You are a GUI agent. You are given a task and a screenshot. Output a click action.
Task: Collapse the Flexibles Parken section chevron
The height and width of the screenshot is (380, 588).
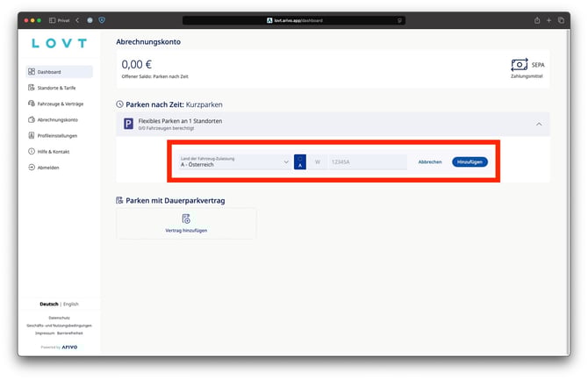pyautogui.click(x=538, y=124)
